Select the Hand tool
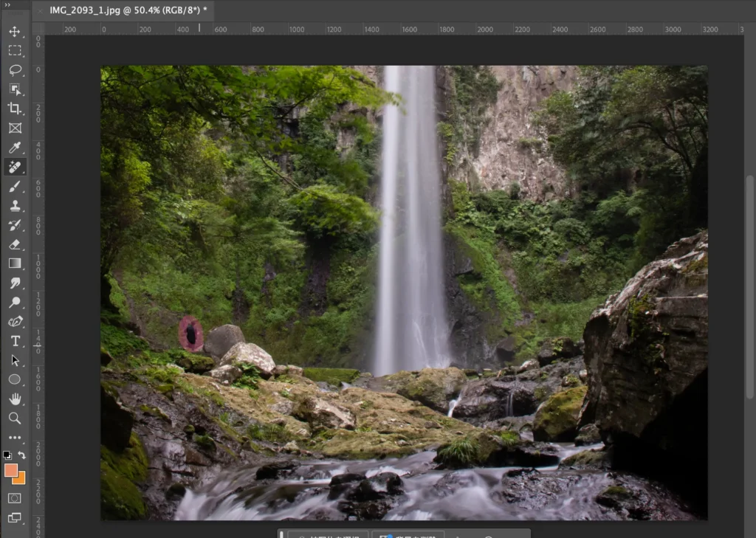This screenshot has width=756, height=538. tap(15, 399)
